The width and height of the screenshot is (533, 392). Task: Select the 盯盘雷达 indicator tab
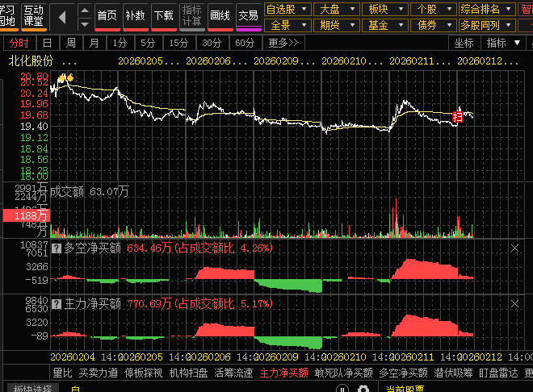[x=498, y=373]
